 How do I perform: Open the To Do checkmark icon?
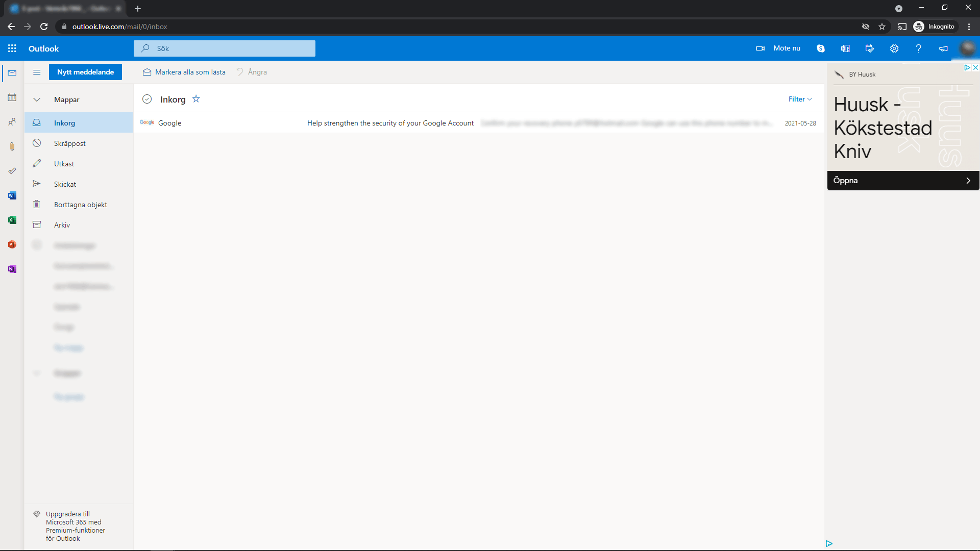[12, 171]
